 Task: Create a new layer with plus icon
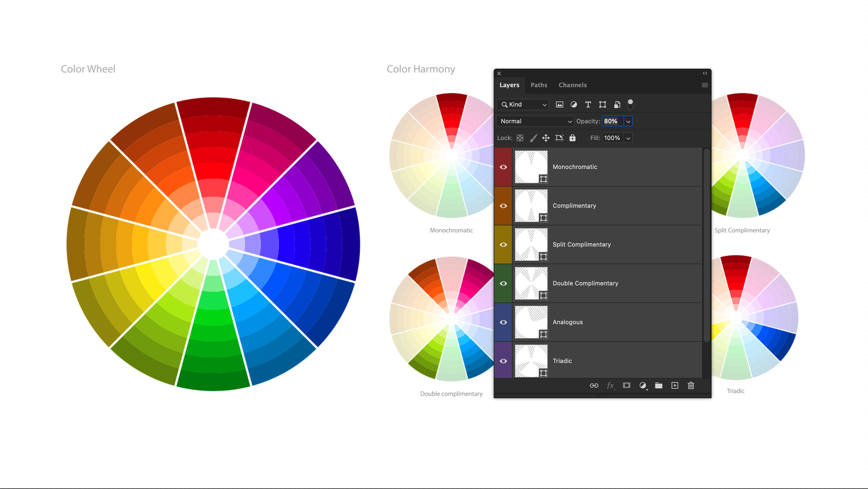(x=675, y=385)
